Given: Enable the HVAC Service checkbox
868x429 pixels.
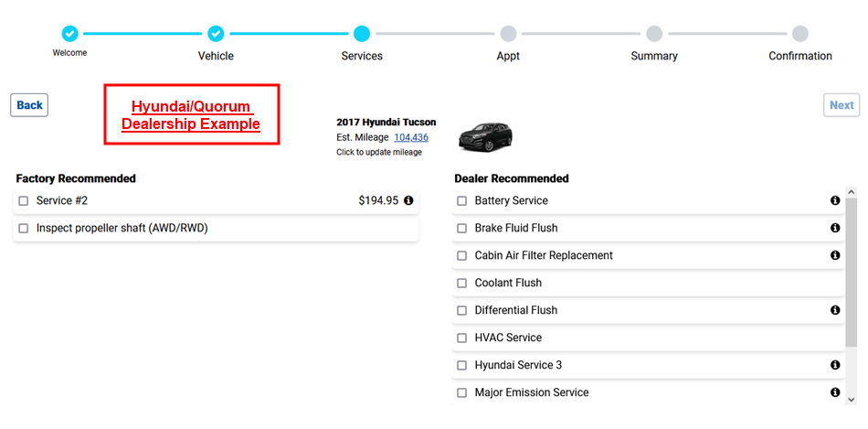Looking at the screenshot, I should point(462,338).
